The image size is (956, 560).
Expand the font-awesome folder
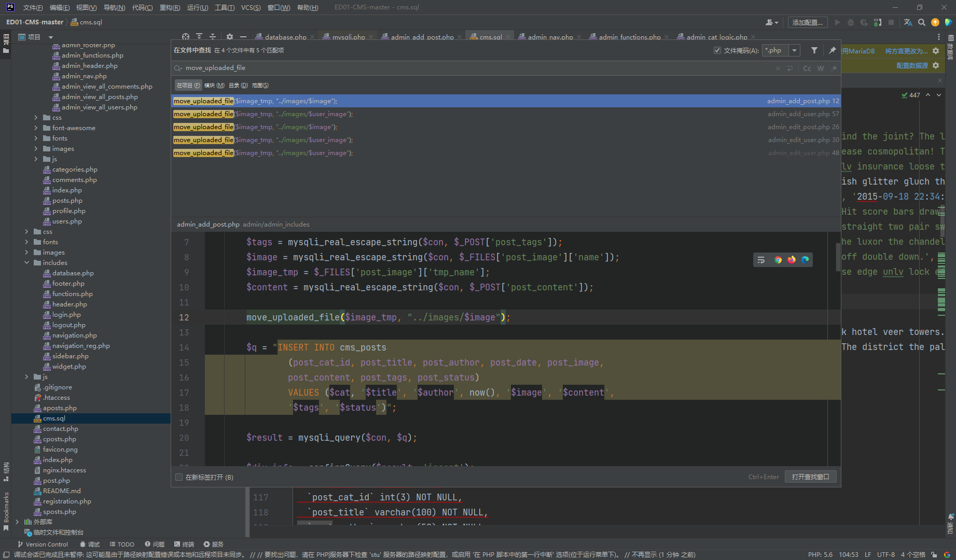(x=36, y=128)
